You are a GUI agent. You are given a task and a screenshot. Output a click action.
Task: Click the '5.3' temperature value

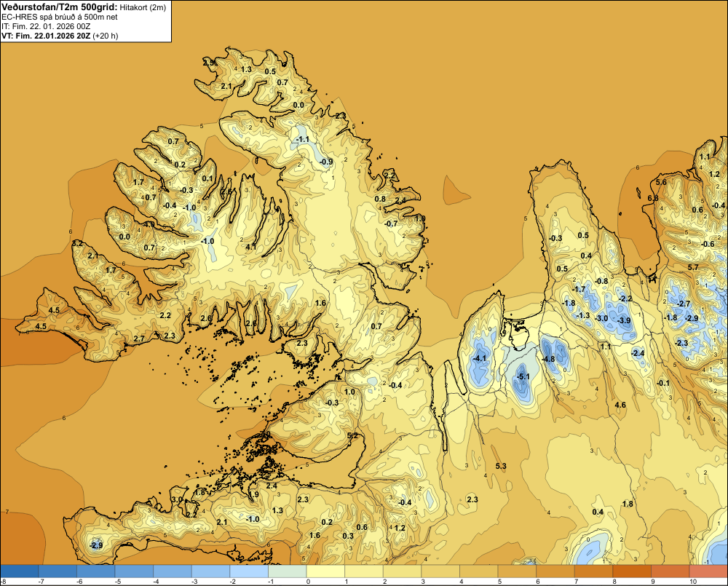[501, 466]
